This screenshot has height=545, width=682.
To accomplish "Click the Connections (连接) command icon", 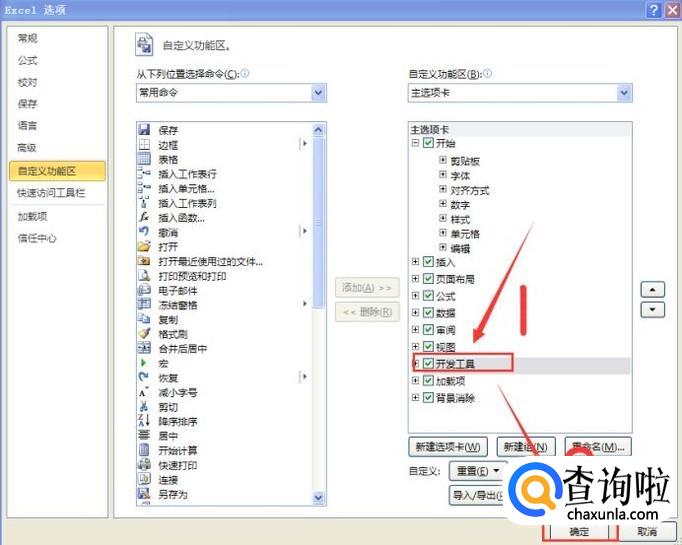I will coord(144,479).
